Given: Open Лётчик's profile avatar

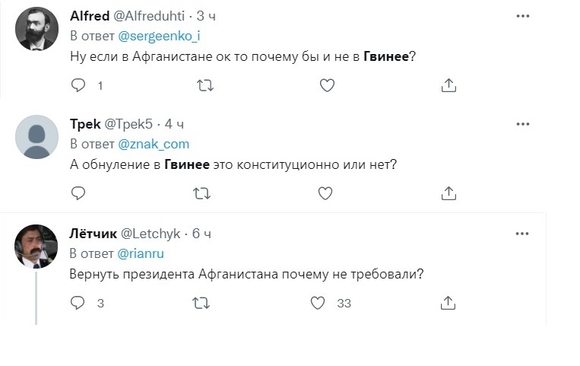Looking at the screenshot, I should pos(36,246).
